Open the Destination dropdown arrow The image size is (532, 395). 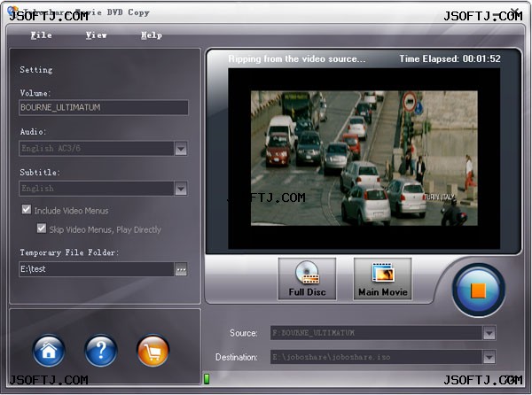pyautogui.click(x=489, y=357)
